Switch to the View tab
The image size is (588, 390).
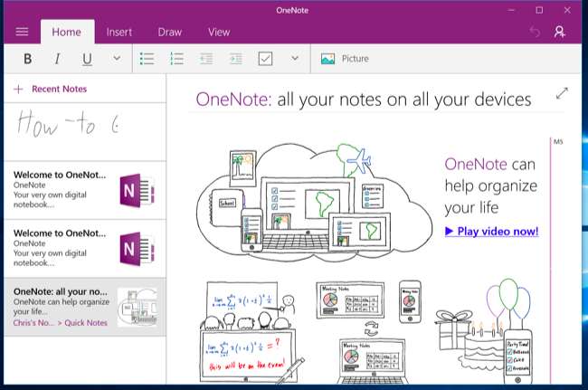pos(218,32)
